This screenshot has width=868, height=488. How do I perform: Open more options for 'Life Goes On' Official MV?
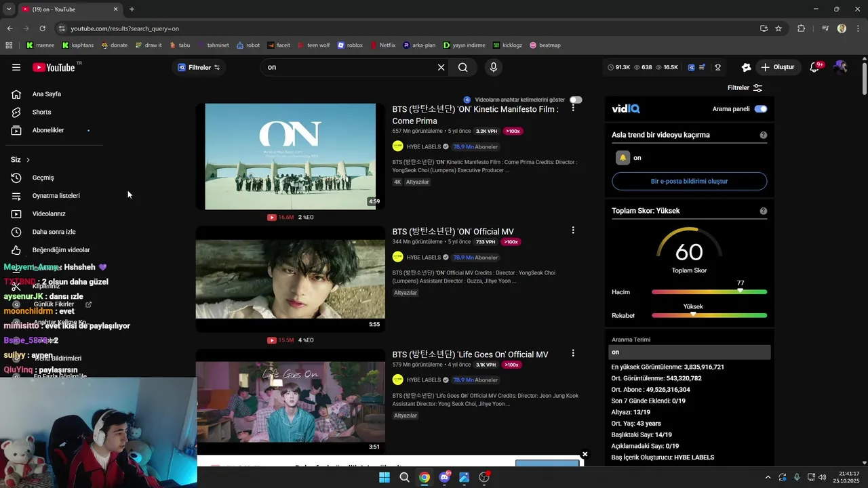pos(573,353)
